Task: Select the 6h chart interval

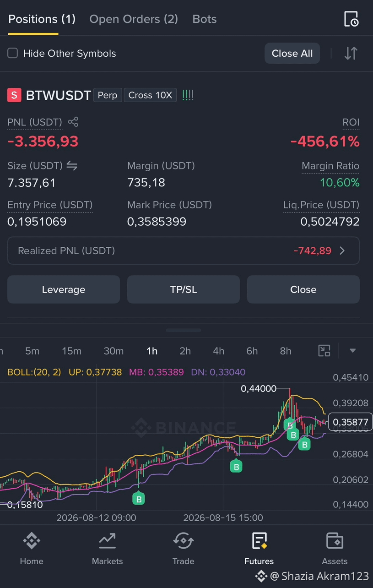Action: [x=252, y=351]
